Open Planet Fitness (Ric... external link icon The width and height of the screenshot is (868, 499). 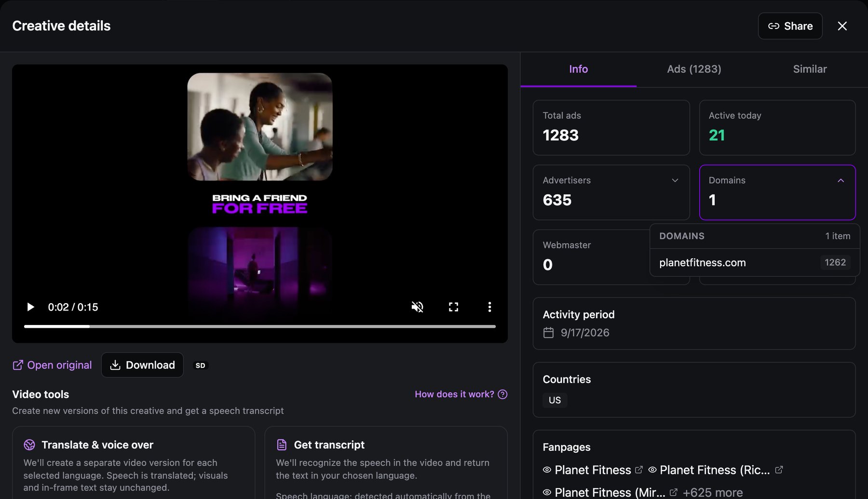[x=779, y=470]
